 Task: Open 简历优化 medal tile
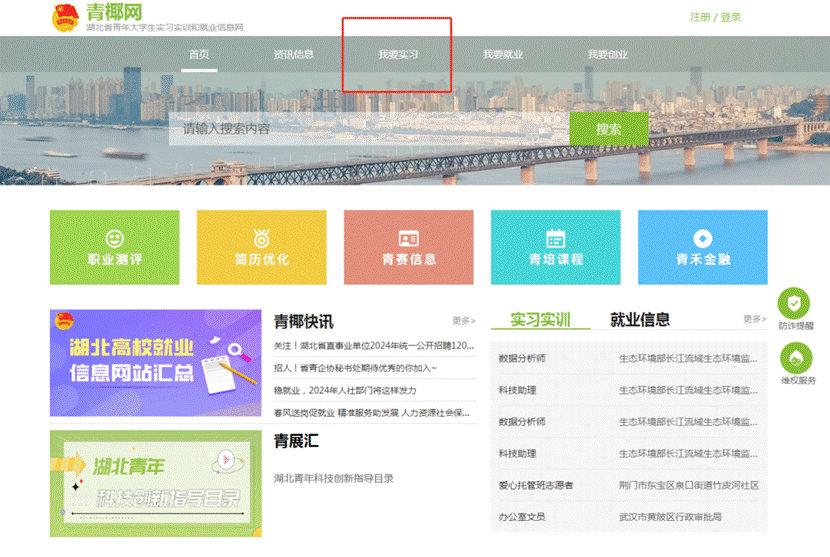coord(261,247)
